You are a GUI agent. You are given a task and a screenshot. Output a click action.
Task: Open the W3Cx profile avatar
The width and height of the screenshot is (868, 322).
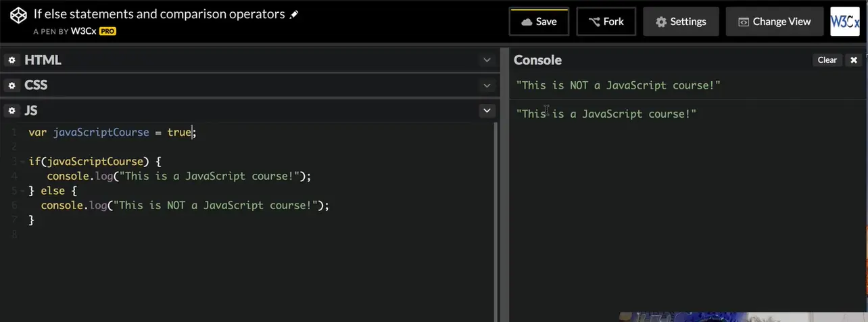[845, 22]
